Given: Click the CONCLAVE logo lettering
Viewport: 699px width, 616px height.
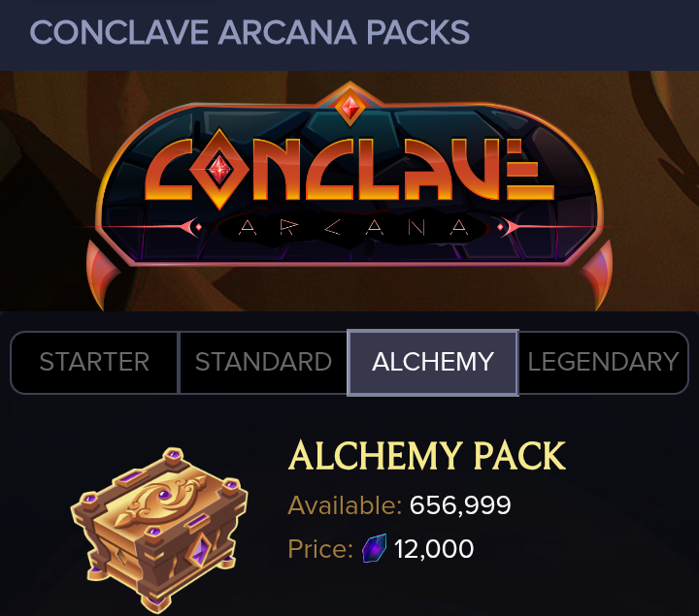Looking at the screenshot, I should 349,169.
